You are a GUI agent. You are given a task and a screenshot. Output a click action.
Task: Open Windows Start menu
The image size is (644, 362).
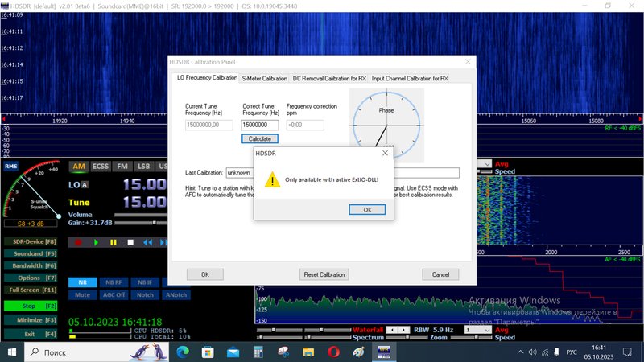pos(12,352)
